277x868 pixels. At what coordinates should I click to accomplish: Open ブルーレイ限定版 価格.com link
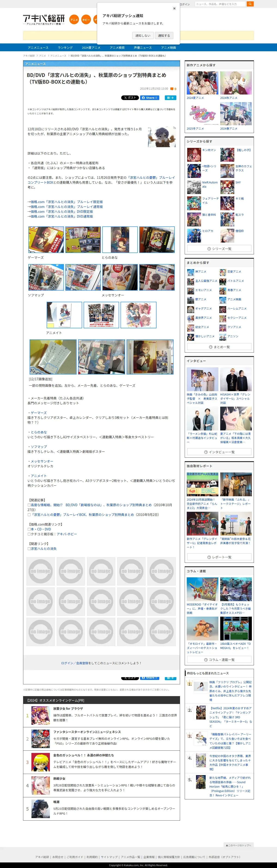pos(67,202)
